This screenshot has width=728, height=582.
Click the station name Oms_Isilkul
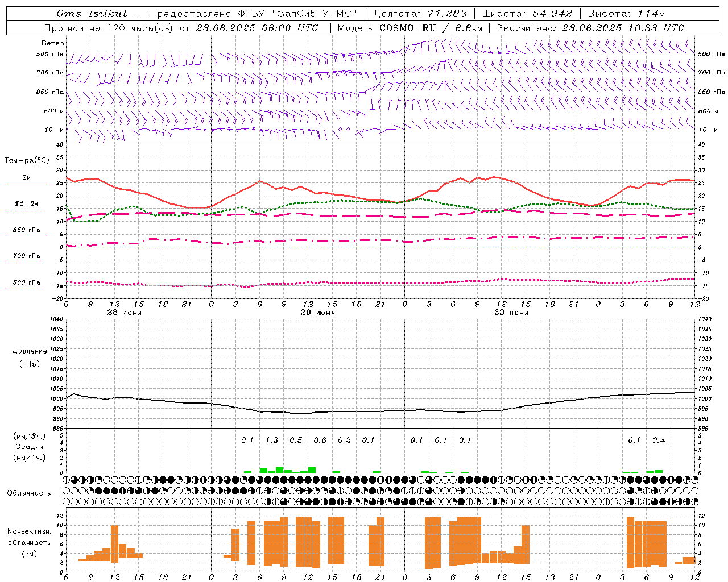(x=92, y=14)
